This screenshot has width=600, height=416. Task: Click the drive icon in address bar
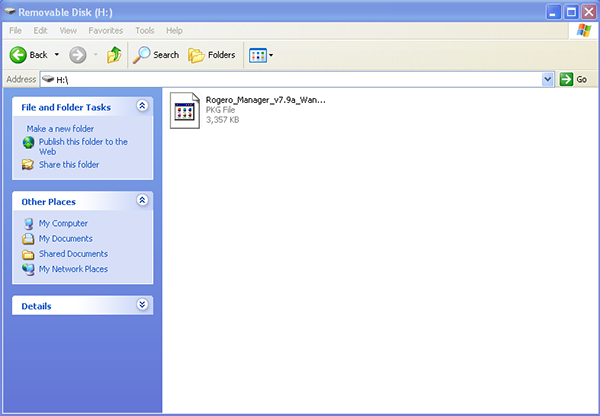coord(48,79)
